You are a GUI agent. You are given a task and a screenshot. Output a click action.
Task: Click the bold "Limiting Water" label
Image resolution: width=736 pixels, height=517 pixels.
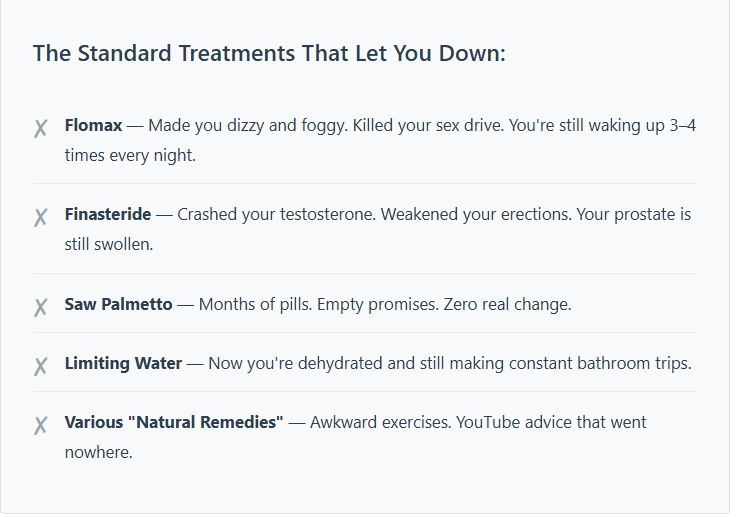click(x=123, y=363)
